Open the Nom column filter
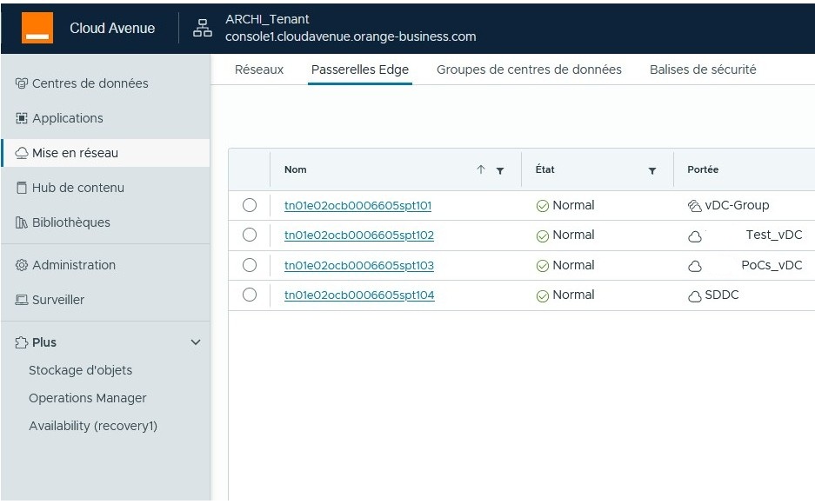 tap(500, 170)
